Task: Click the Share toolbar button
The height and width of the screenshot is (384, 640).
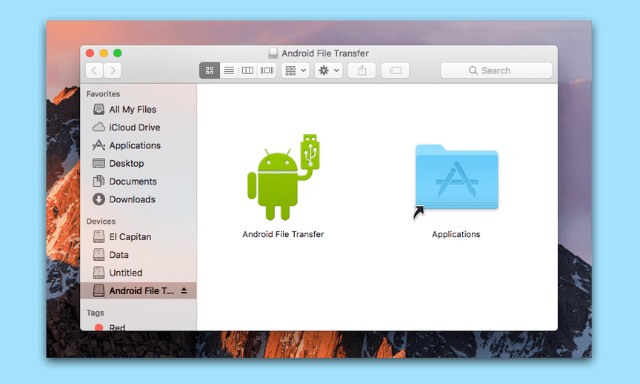Action: [x=362, y=71]
